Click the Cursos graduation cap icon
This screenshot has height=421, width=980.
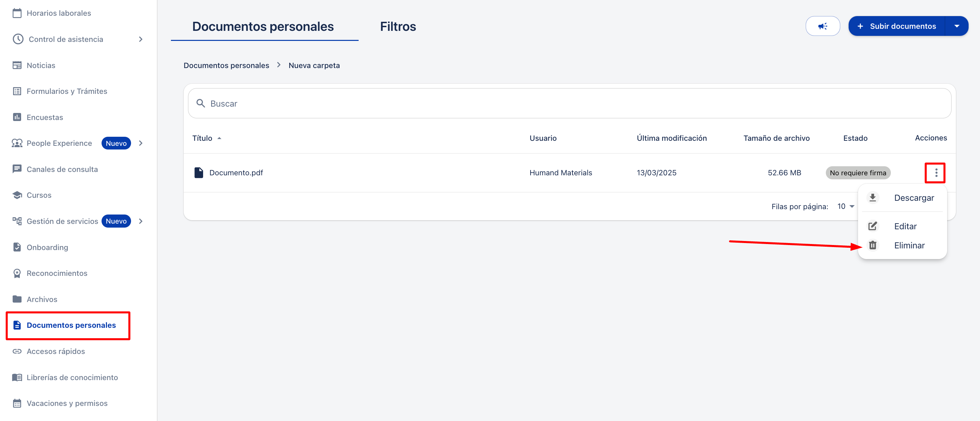17,195
